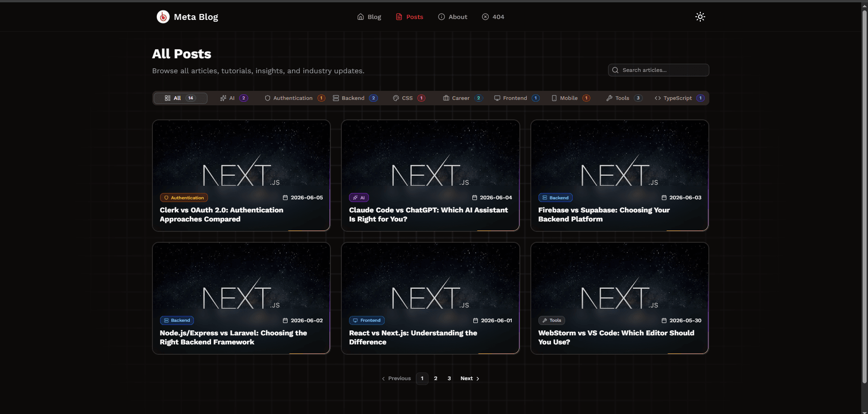Select pagination page 1
868x414 pixels.
coord(422,378)
